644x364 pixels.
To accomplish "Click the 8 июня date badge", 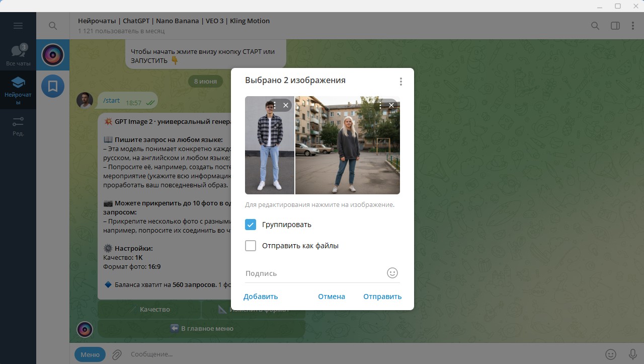I will 205,81.
